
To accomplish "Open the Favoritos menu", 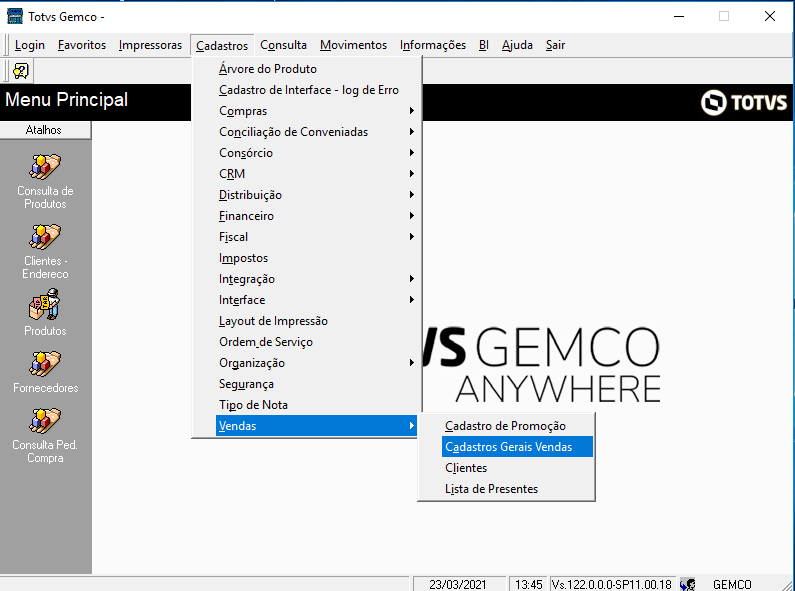I will (x=82, y=45).
